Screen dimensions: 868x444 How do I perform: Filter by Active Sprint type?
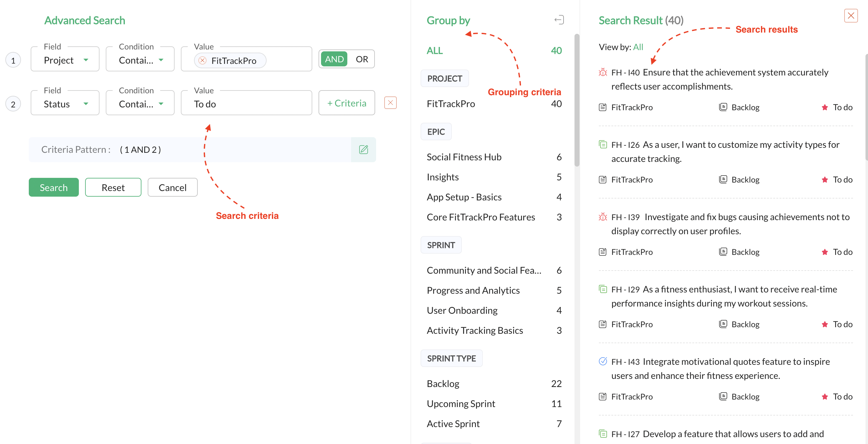(494, 424)
